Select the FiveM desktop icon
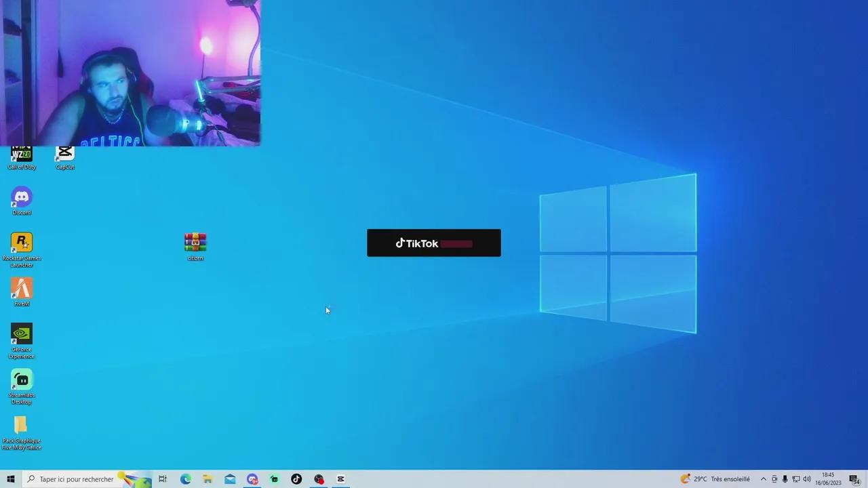This screenshot has width=868, height=488. coord(22,292)
